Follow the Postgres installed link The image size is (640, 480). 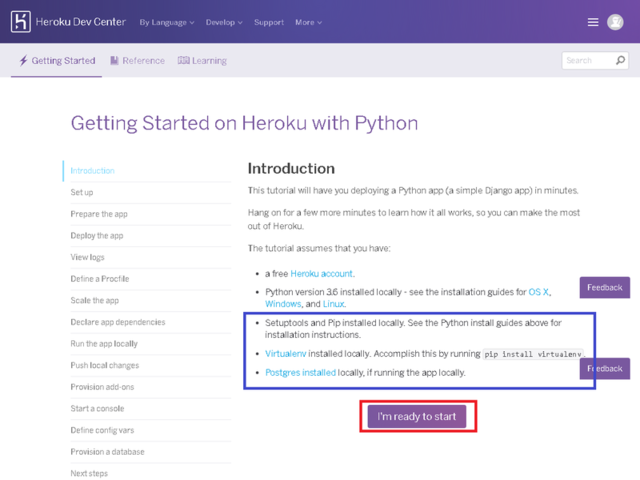pos(300,373)
